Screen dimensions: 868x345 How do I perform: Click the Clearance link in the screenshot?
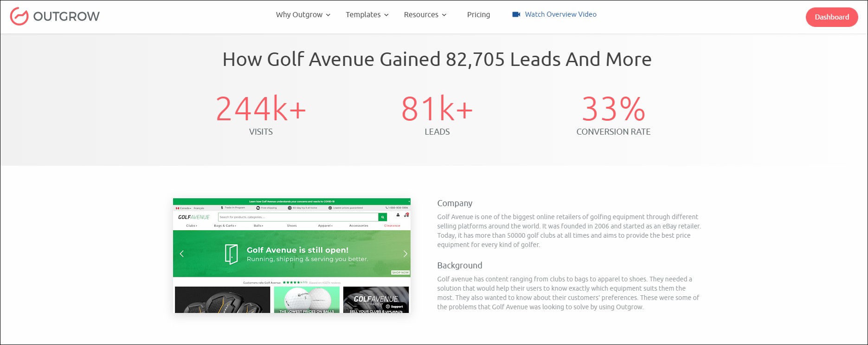[392, 226]
